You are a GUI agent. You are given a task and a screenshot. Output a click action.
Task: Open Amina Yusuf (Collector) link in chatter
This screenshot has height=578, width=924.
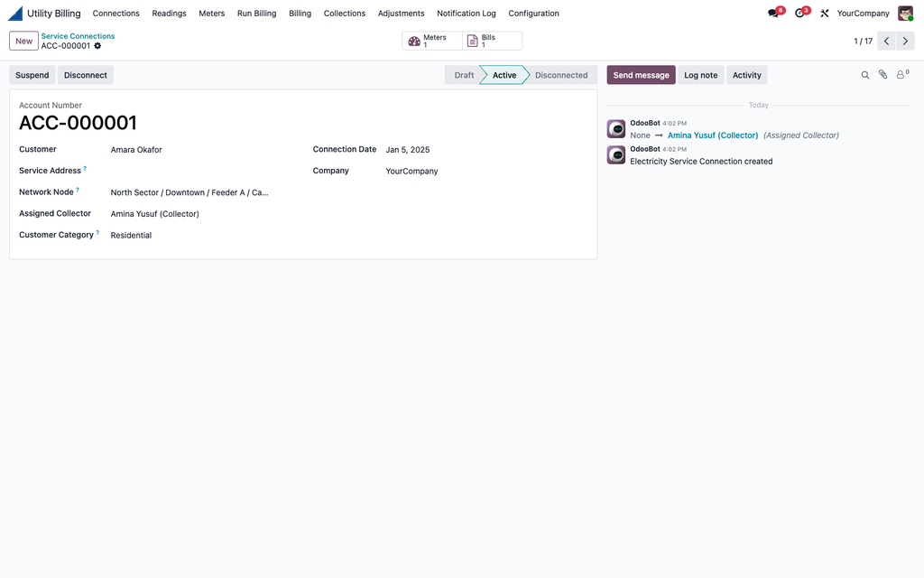click(x=713, y=135)
